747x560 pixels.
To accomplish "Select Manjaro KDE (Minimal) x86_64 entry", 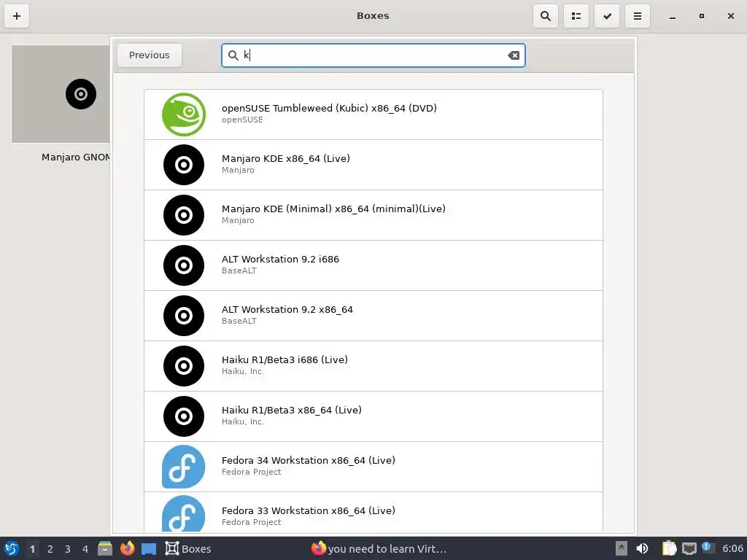I will 373,215.
